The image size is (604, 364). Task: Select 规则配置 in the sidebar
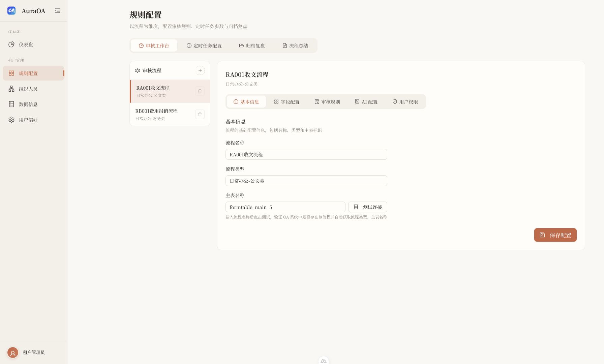(x=33, y=73)
